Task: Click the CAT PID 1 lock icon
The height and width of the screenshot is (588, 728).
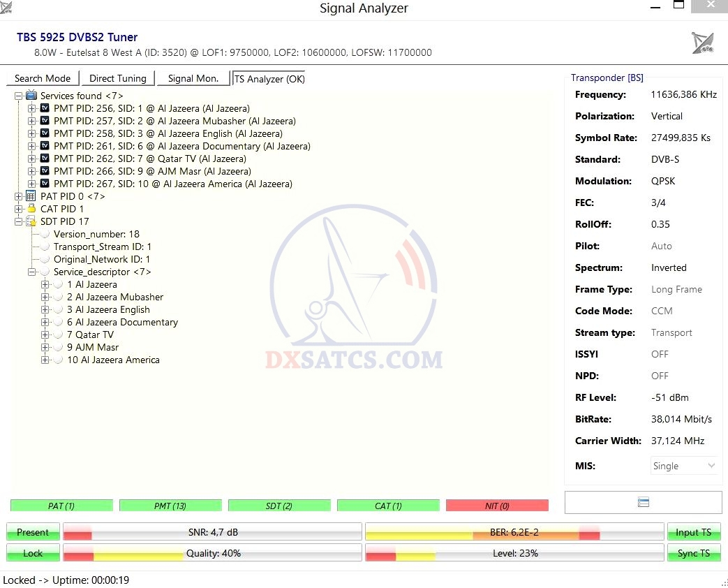Action: click(31, 209)
